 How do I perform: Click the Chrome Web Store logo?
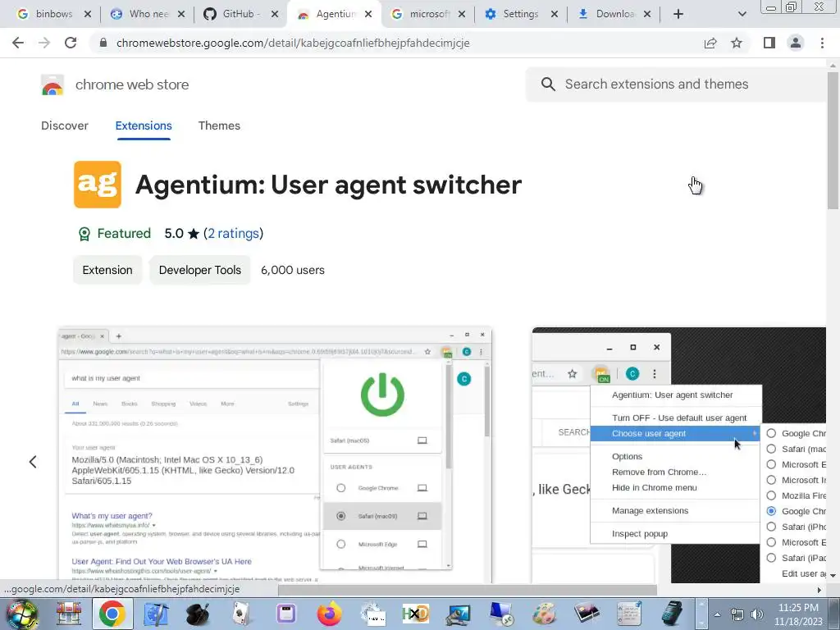(x=52, y=84)
